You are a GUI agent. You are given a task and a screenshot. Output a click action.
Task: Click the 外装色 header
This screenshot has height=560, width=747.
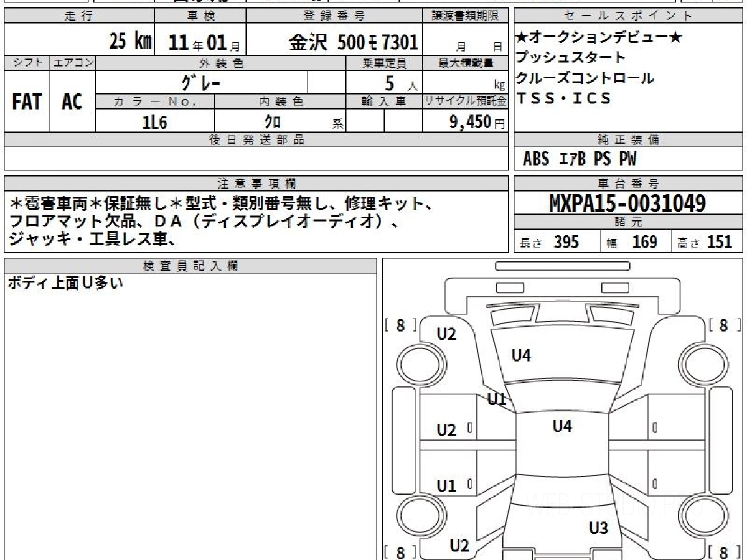click(221, 63)
